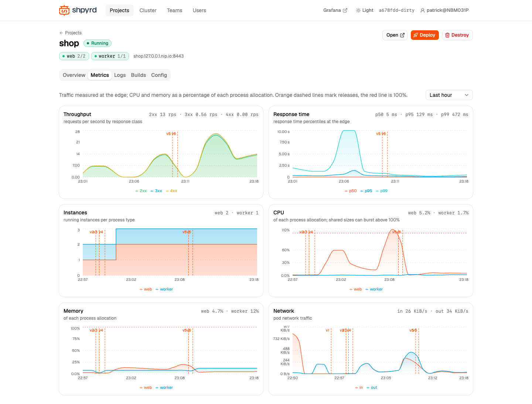Toggle web series in CPU legend

point(355,289)
